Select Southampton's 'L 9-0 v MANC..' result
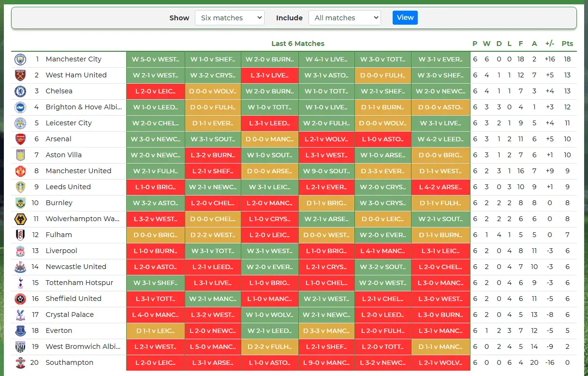Image resolution: width=588 pixels, height=376 pixels. 326,363
